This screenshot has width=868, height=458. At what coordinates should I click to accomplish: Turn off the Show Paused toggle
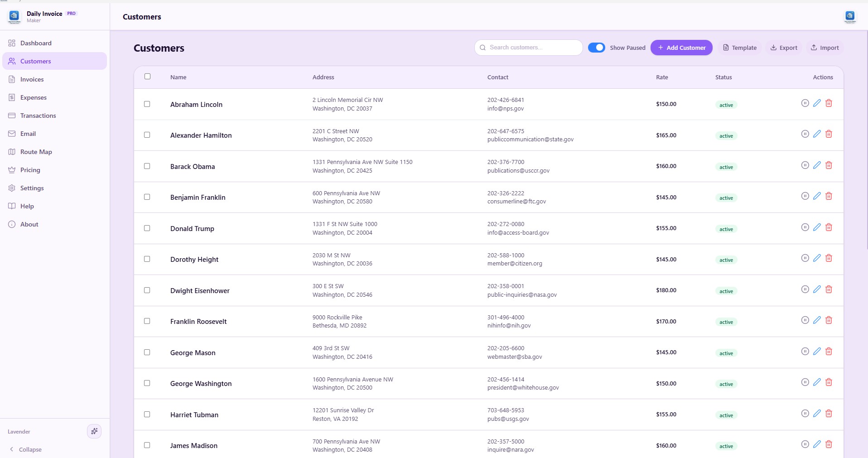[596, 48]
